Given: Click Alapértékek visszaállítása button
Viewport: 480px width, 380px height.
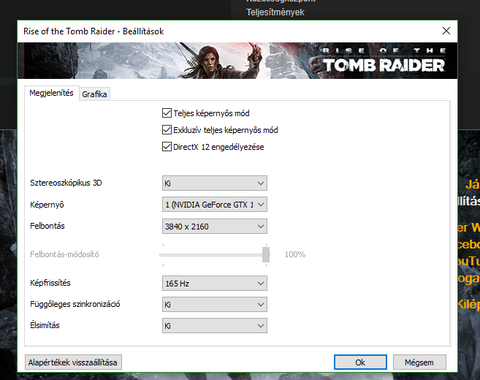Looking at the screenshot, I should (73, 362).
